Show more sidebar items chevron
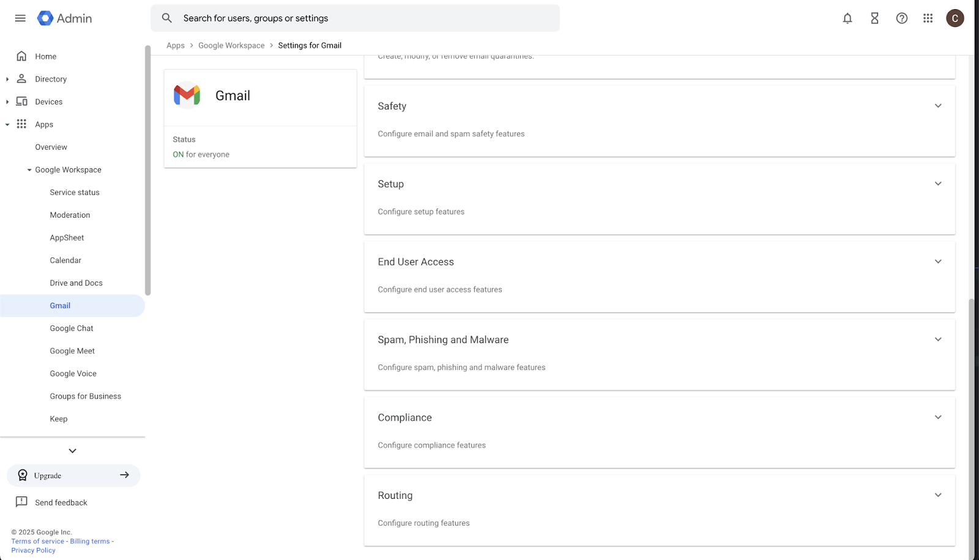 (72, 451)
